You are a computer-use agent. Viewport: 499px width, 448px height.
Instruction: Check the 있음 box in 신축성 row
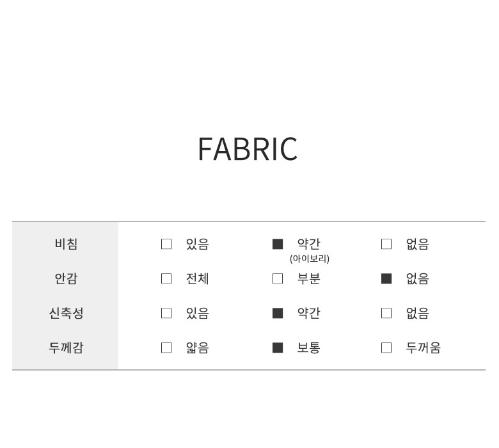(166, 313)
